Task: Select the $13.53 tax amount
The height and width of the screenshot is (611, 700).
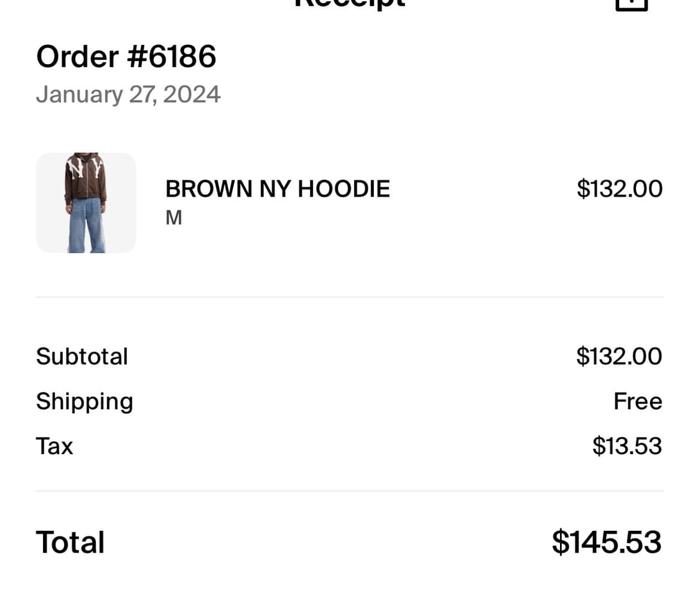Action: [x=627, y=446]
